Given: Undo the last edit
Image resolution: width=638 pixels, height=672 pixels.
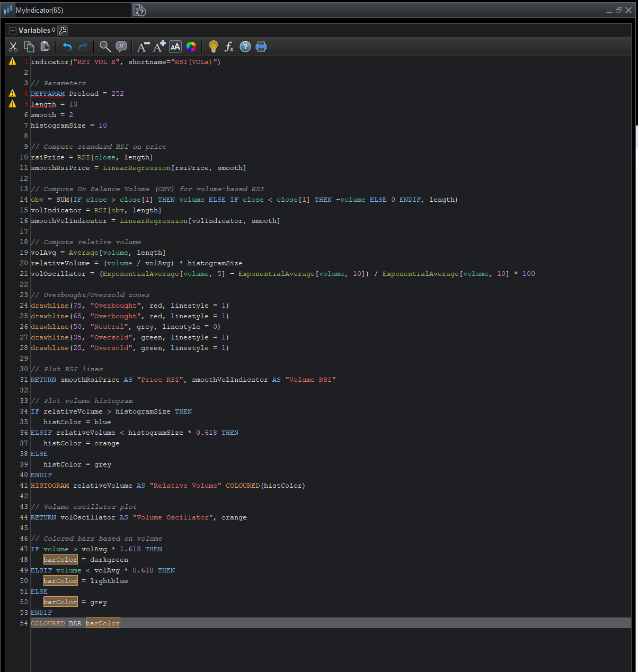Looking at the screenshot, I should point(67,47).
